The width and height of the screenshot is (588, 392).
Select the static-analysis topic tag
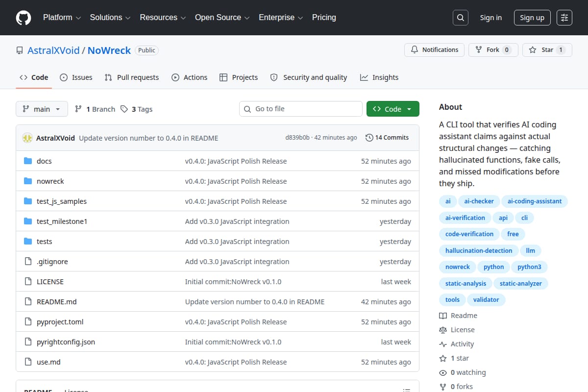[465, 283]
